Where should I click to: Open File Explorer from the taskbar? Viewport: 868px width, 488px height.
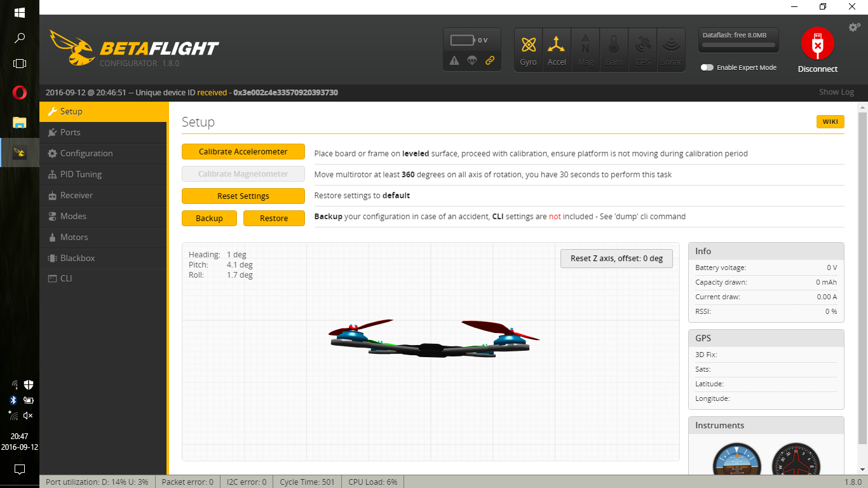coord(19,123)
